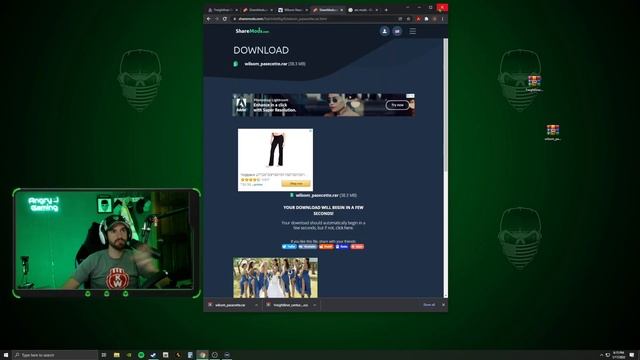Open File Explorer from taskbar

(x=116, y=355)
